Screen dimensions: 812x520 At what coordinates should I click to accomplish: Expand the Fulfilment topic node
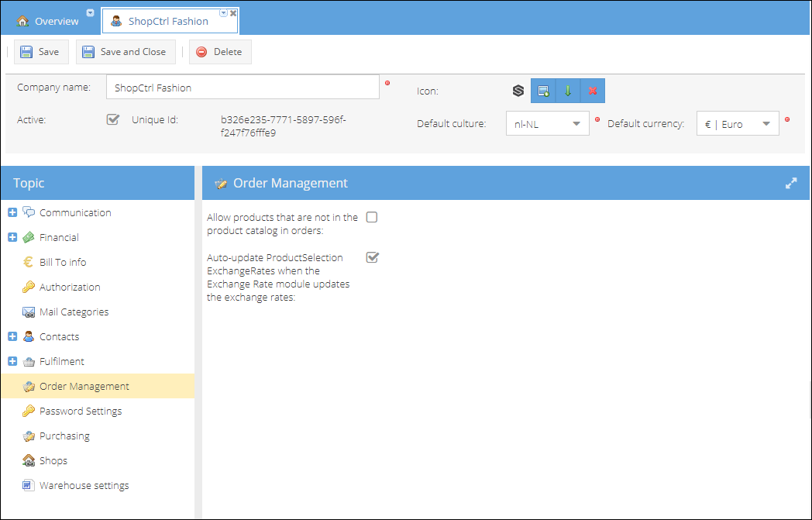coord(12,361)
